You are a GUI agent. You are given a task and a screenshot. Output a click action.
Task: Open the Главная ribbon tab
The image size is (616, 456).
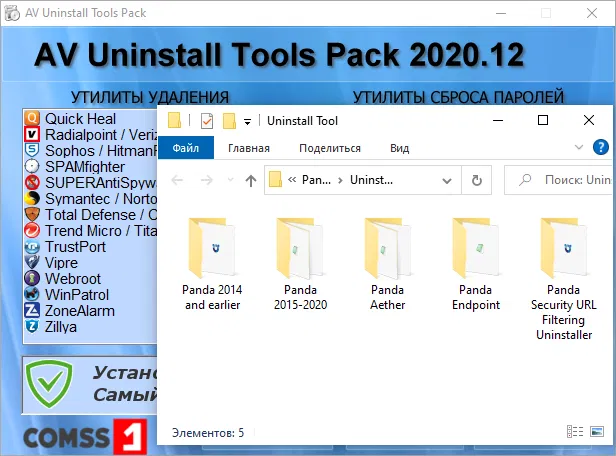(x=249, y=148)
